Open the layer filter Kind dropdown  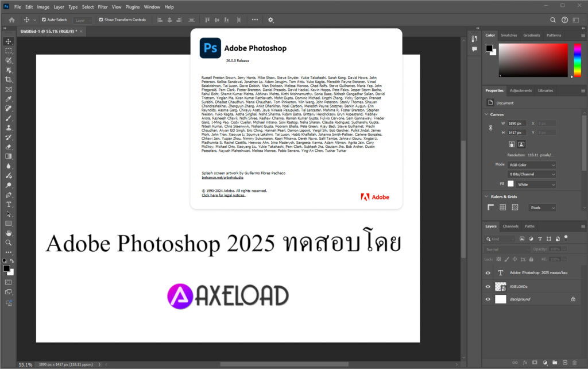(x=500, y=239)
